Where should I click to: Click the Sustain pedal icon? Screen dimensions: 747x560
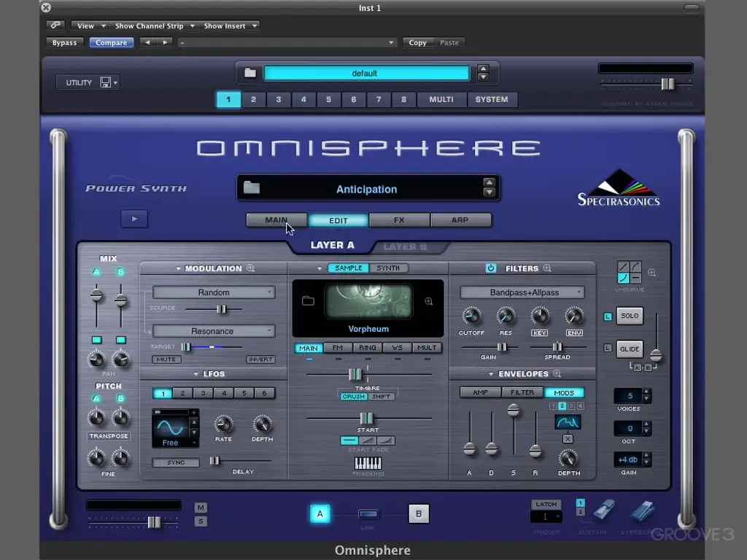(603, 510)
